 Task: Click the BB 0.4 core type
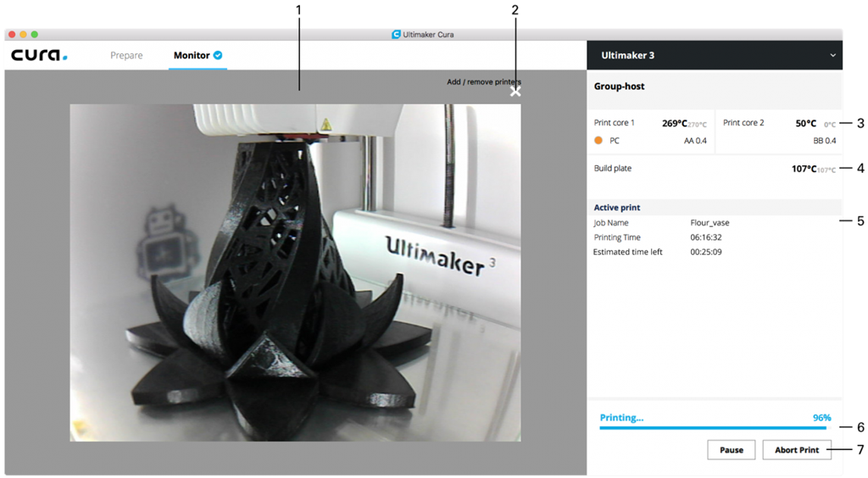click(x=825, y=141)
